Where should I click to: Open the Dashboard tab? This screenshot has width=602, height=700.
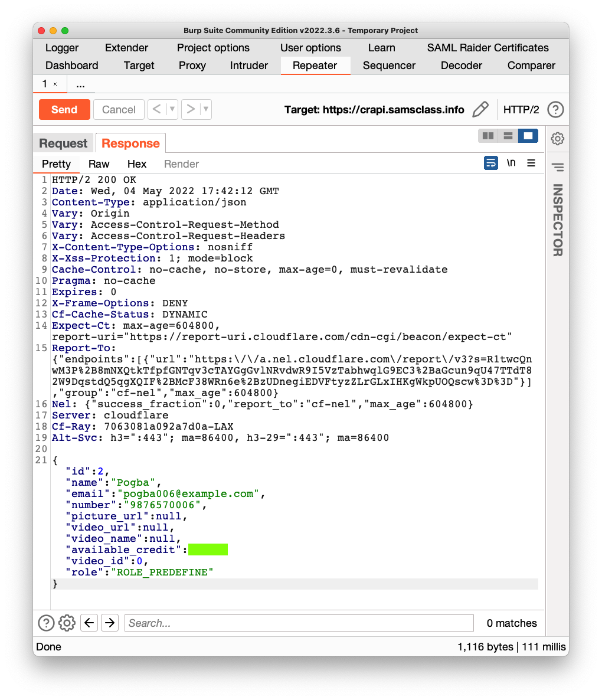click(x=71, y=66)
